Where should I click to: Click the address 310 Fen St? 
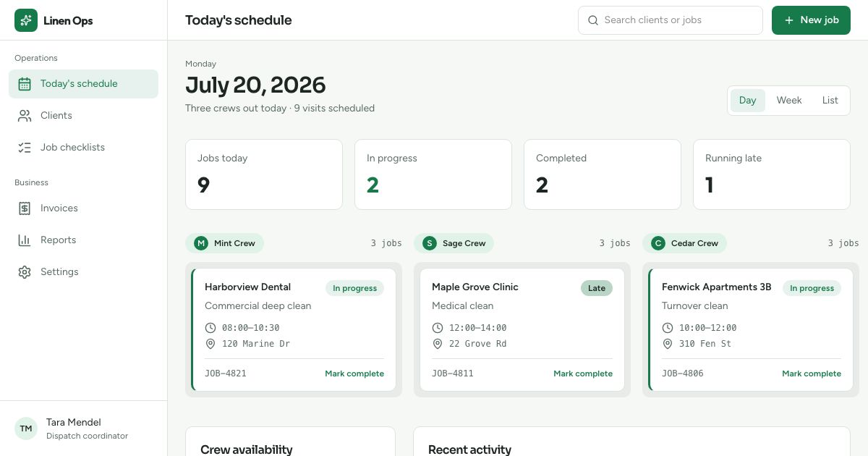tap(705, 344)
